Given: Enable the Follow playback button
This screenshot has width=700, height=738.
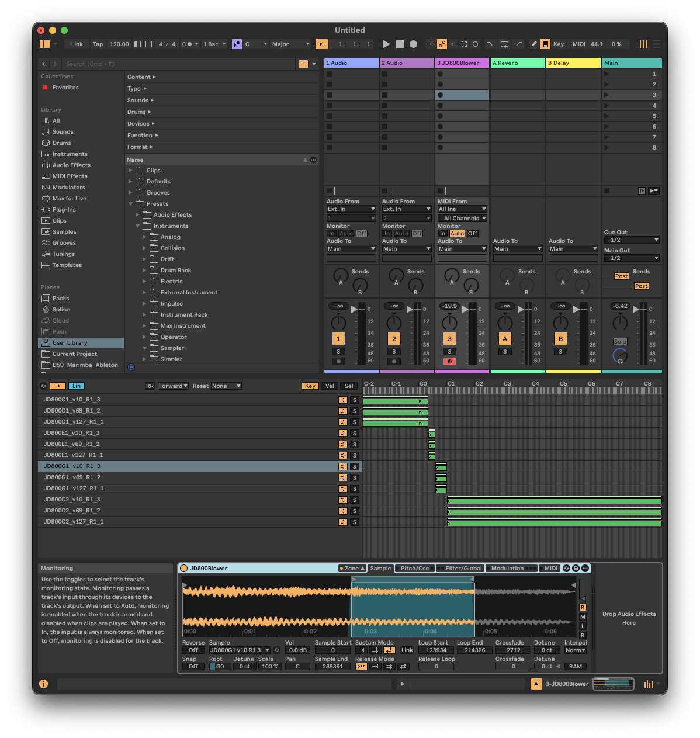Looking at the screenshot, I should [321, 44].
